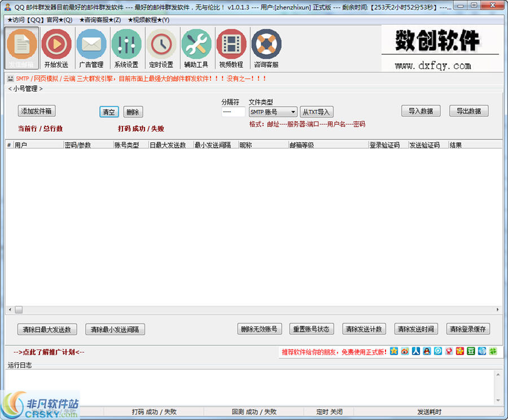Click the 分隔符 separator input field

[x=233, y=112]
